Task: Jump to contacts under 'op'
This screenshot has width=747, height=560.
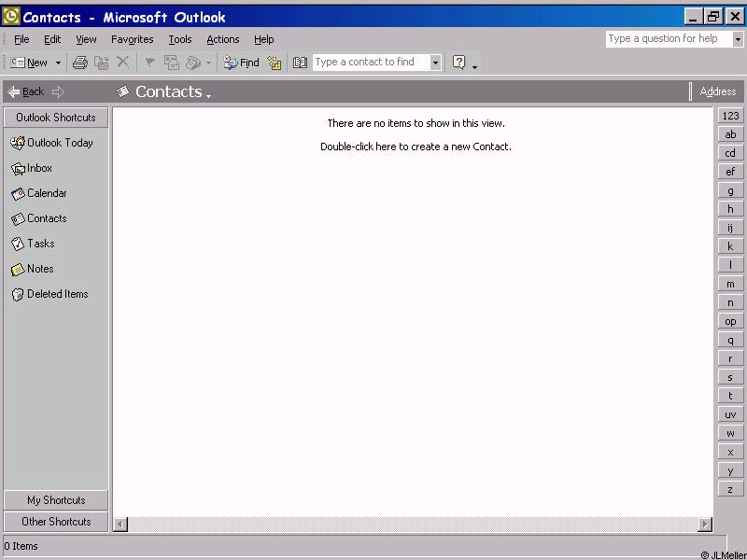Action: pyautogui.click(x=730, y=321)
